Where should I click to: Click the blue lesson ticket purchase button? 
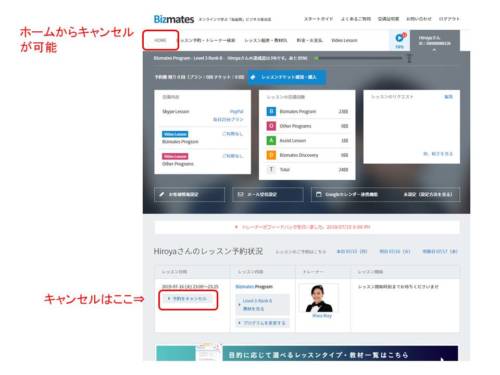click(x=287, y=77)
